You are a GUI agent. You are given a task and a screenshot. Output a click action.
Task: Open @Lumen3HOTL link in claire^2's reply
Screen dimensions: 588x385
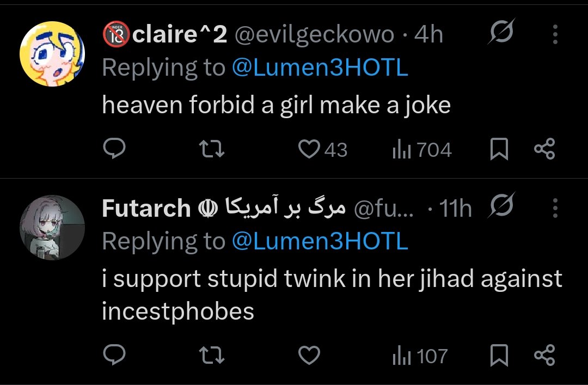pos(320,68)
